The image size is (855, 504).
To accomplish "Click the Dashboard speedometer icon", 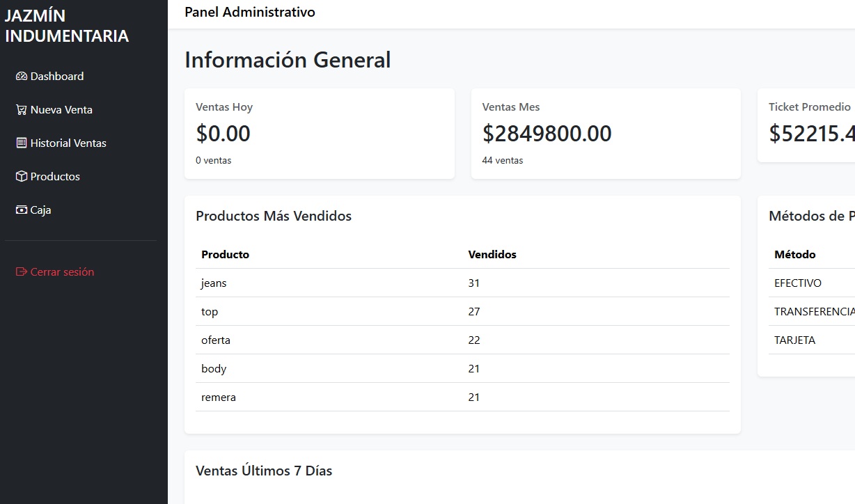I will pyautogui.click(x=22, y=77).
